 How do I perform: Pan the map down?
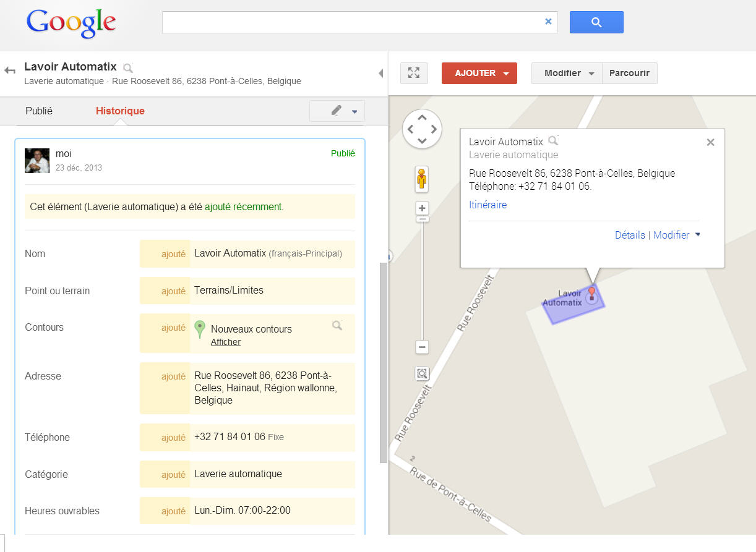pos(422,141)
